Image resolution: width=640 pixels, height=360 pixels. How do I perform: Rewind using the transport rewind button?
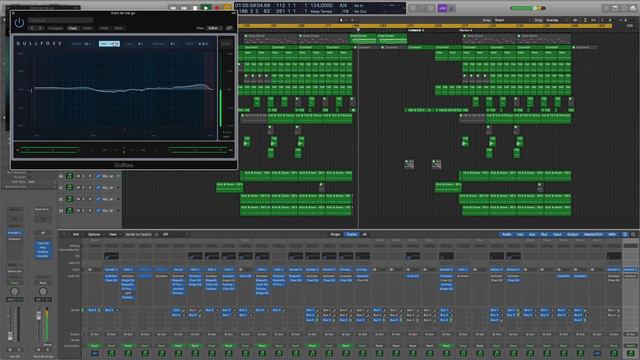173,8
